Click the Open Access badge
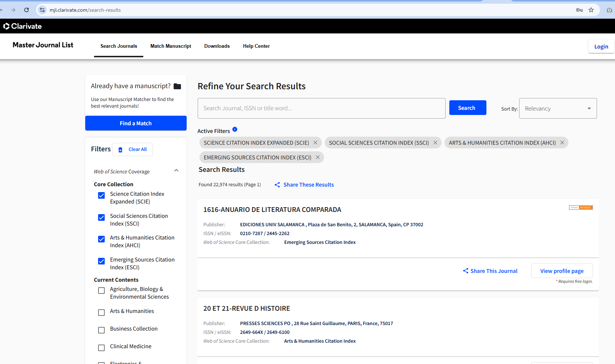Viewport: 615px width, 364px height. point(581,208)
